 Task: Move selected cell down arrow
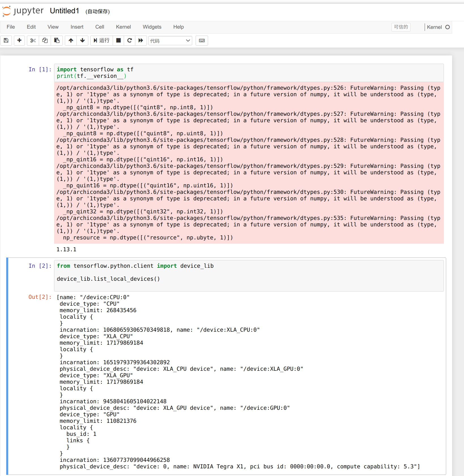tap(82, 40)
